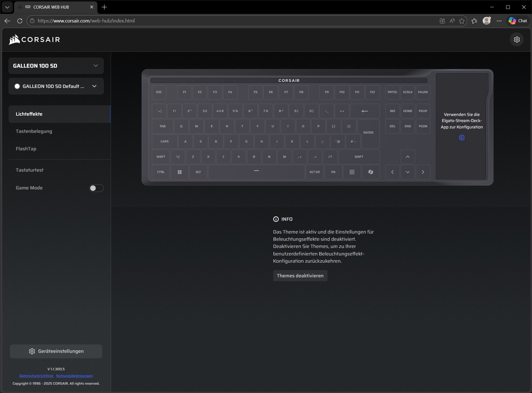Click the Elgato Stream Deck icon
The image size is (532, 393).
462,138
